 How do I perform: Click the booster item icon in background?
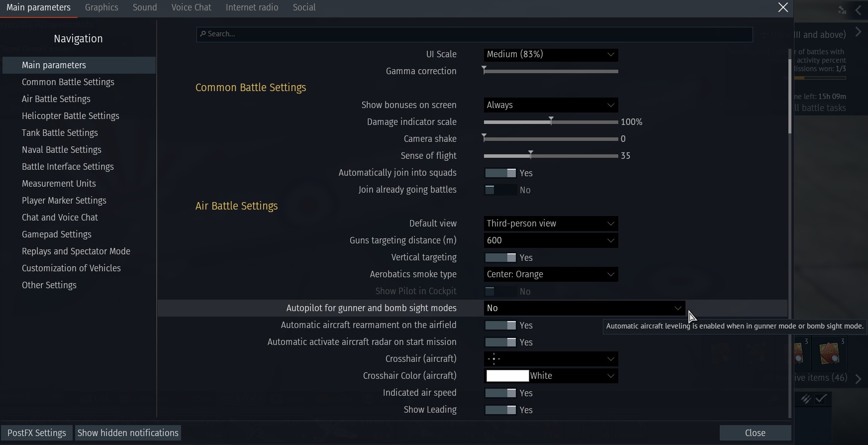pos(829,352)
